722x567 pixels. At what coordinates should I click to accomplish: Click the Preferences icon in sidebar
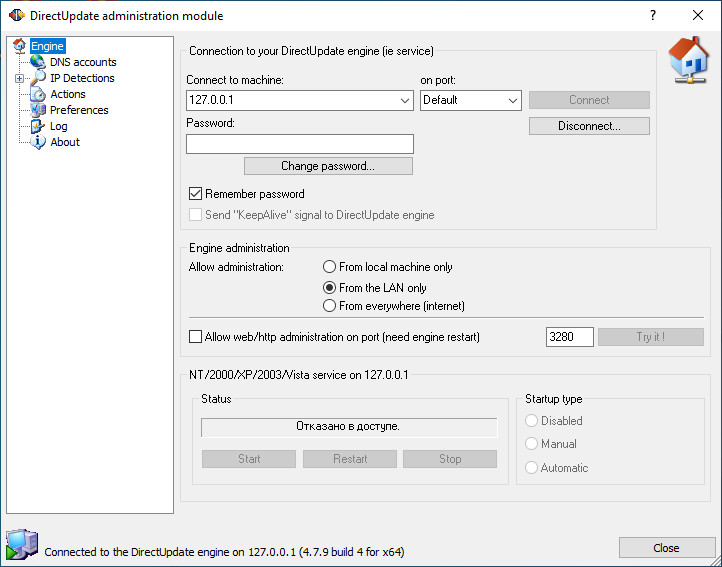pyautogui.click(x=38, y=110)
